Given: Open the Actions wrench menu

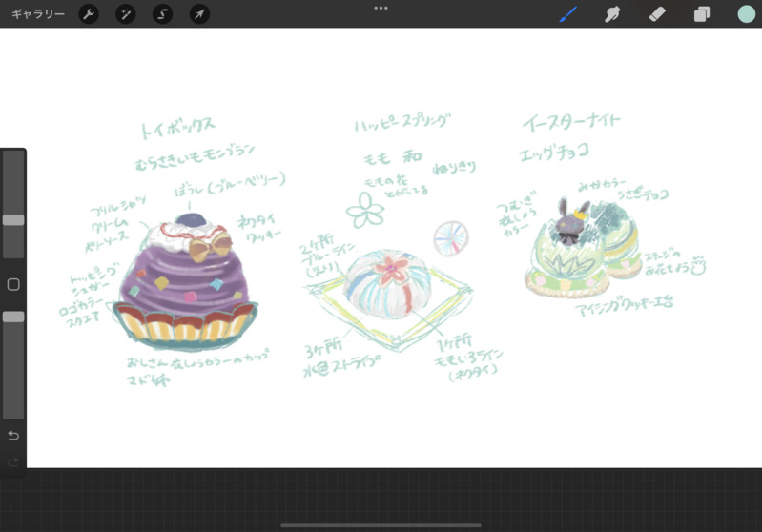Looking at the screenshot, I should [89, 14].
